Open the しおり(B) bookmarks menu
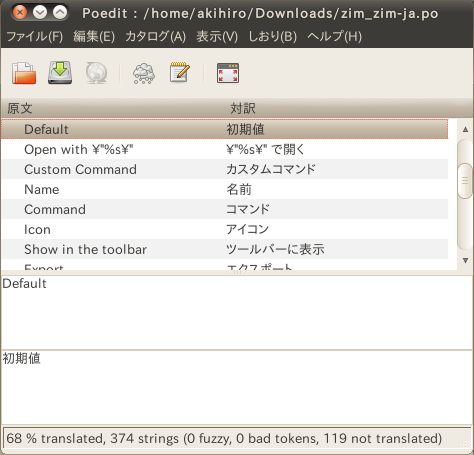Image resolution: width=474 pixels, height=455 pixels. 272,36
